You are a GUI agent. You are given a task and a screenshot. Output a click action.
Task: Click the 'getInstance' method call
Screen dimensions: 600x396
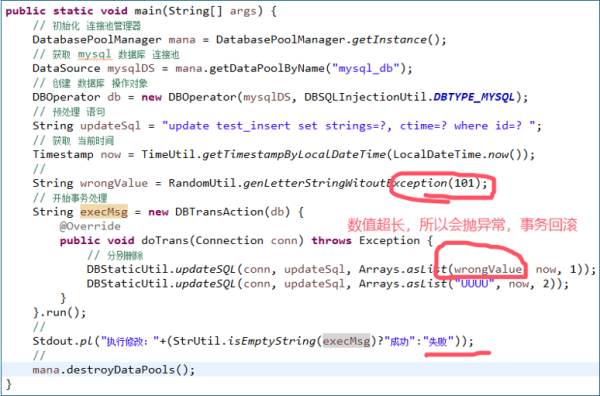click(389, 40)
